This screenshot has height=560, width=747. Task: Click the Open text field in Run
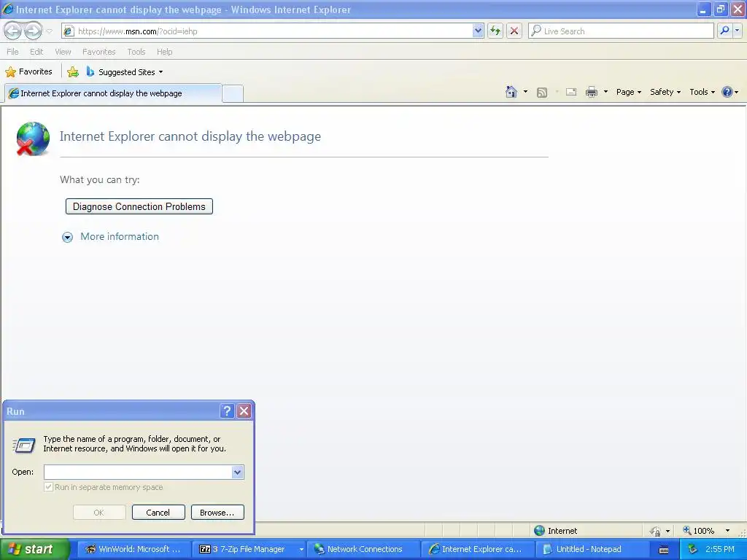coord(138,472)
